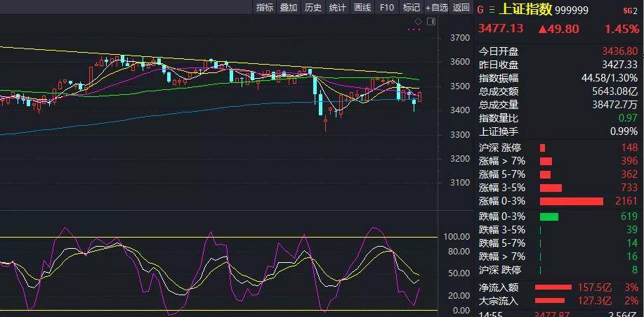Click the red G icon beside 上证指数
644x317 pixels.
point(480,9)
